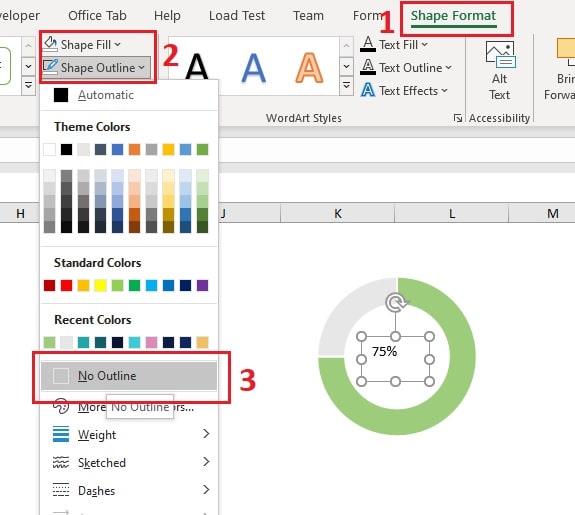Switch to the Shape Format tab
Viewport: 575px width, 515px height.
coord(453,16)
